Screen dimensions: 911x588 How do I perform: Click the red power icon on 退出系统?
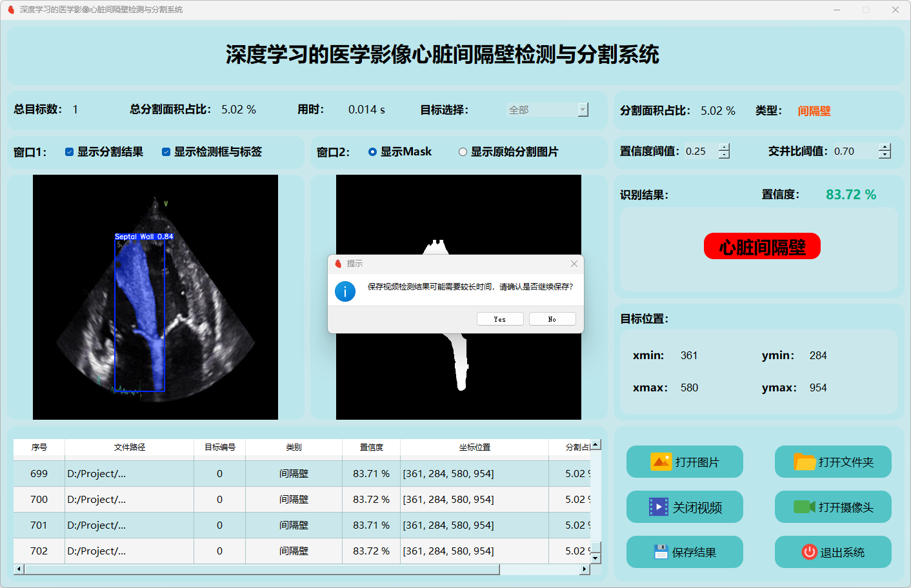809,552
